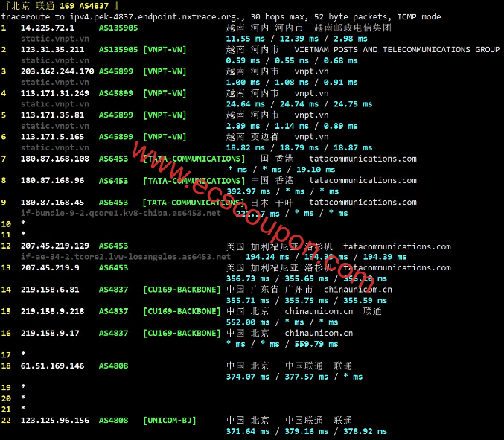This screenshot has width=504, height=440.
Task: Select IP 203.162.244.170
Action: (57, 71)
